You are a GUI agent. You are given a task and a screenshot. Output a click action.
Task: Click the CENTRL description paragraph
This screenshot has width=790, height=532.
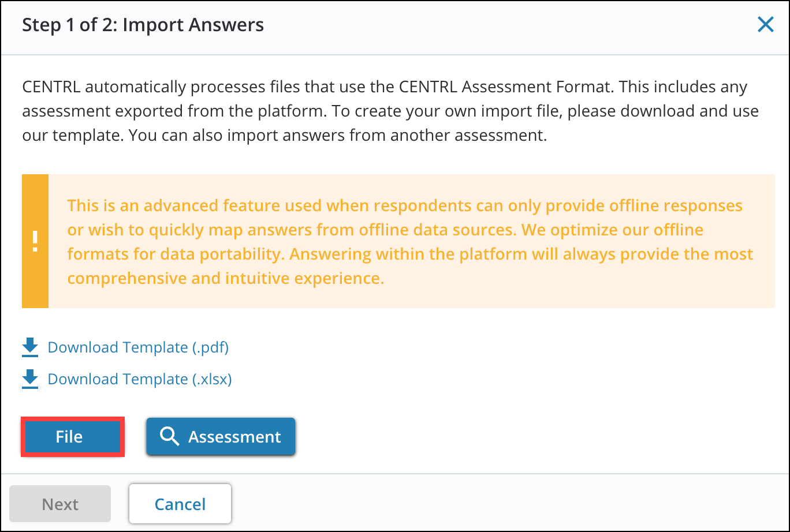pyautogui.click(x=390, y=112)
